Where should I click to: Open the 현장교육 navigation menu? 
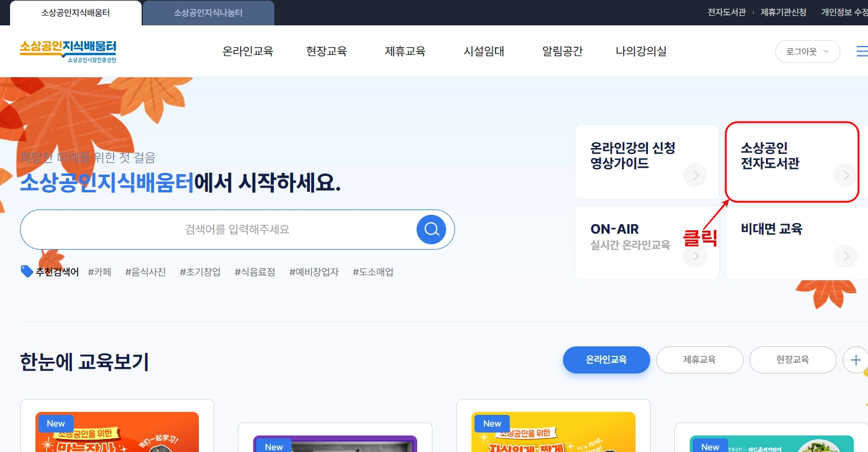tap(326, 51)
